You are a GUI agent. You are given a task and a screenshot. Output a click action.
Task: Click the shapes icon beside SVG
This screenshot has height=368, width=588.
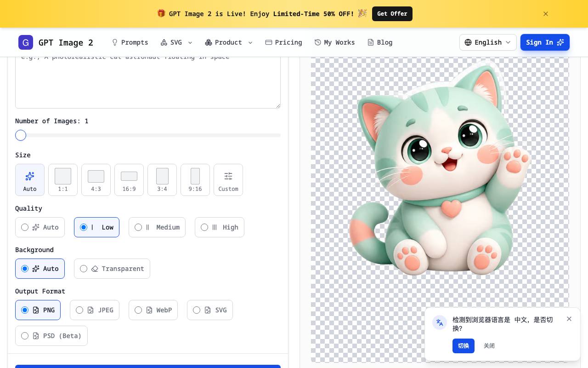(164, 42)
